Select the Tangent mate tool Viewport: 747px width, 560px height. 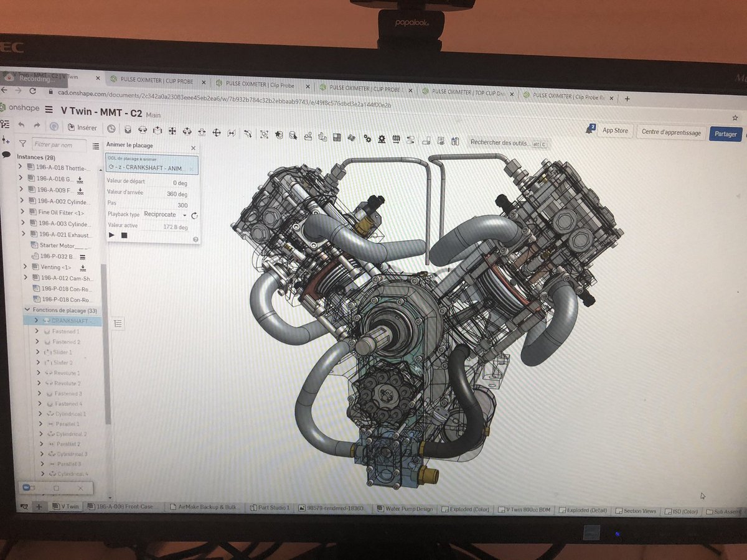pos(248,134)
